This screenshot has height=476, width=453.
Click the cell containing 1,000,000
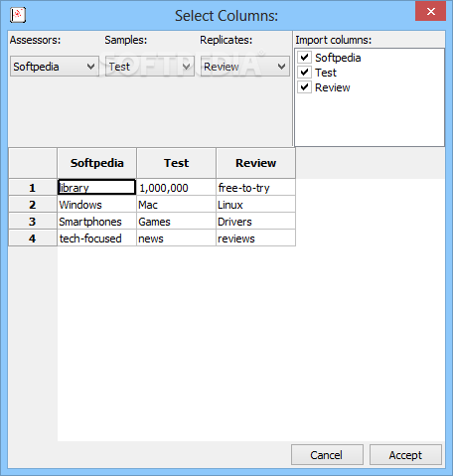(x=176, y=188)
